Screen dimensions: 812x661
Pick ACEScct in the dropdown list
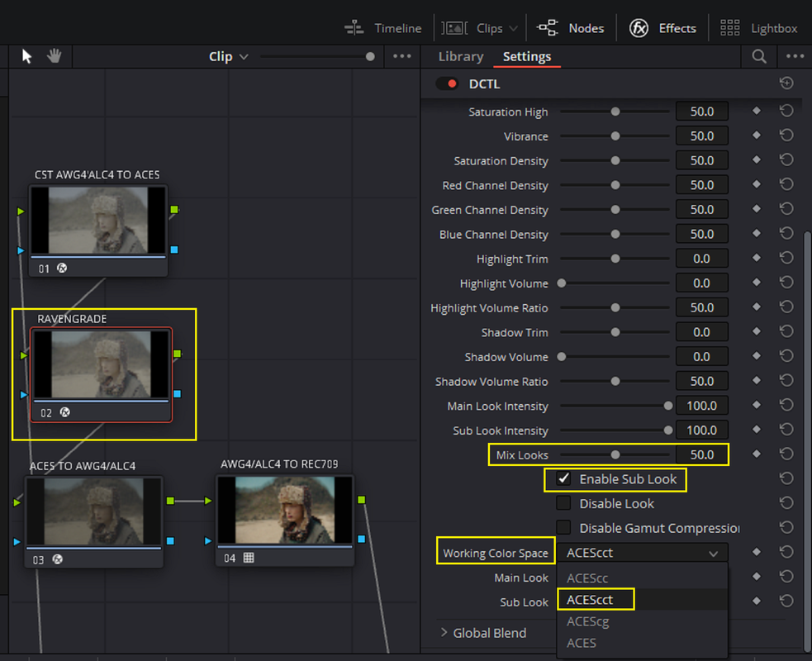[642, 599]
